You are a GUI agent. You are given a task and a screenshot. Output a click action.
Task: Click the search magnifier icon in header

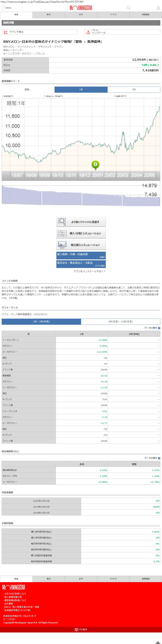(129, 8)
